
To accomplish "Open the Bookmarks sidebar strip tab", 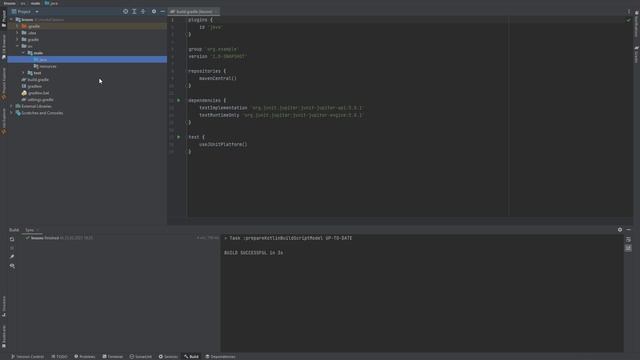I will (4, 337).
